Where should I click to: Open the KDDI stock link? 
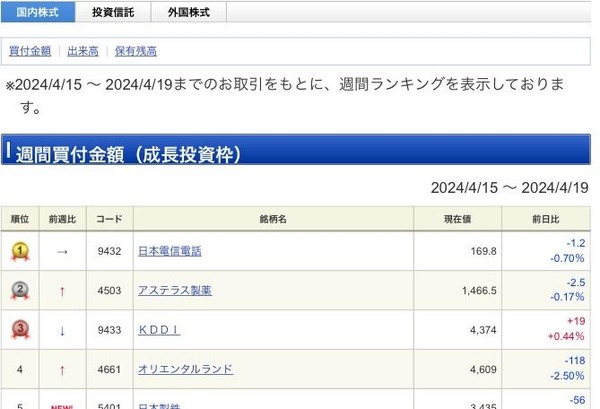pos(159,330)
